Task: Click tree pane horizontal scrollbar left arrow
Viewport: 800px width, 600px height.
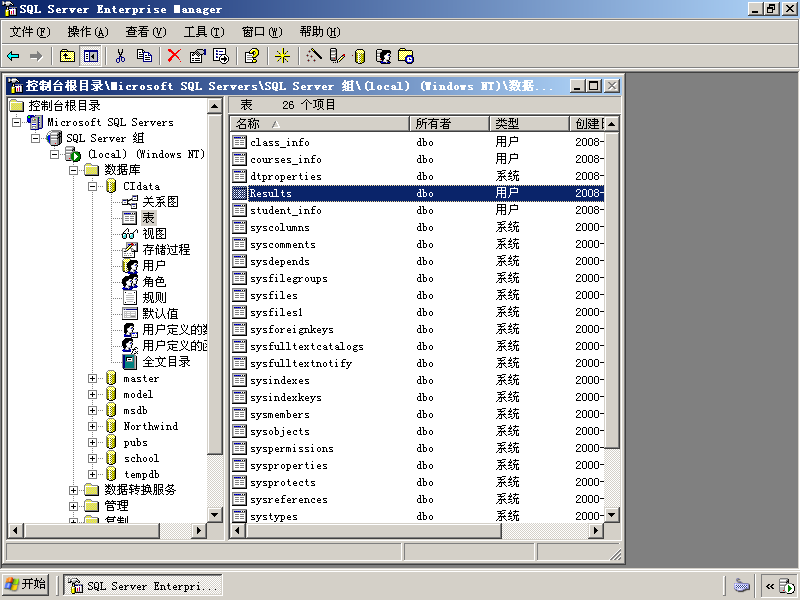Action: pos(15,531)
